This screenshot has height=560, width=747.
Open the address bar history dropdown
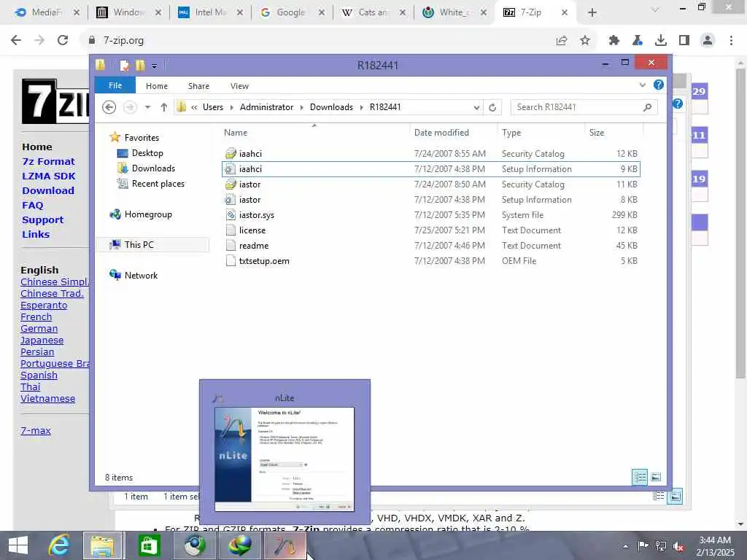pyautogui.click(x=476, y=108)
